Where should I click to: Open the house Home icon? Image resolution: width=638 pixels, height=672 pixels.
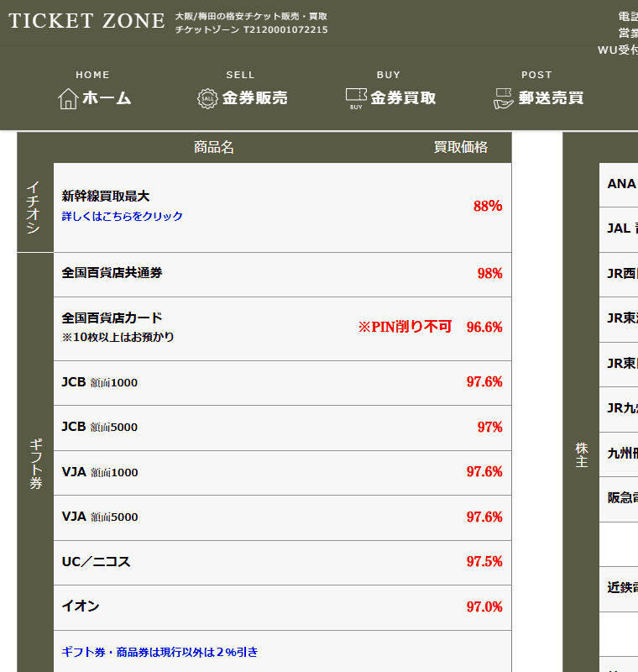click(68, 98)
